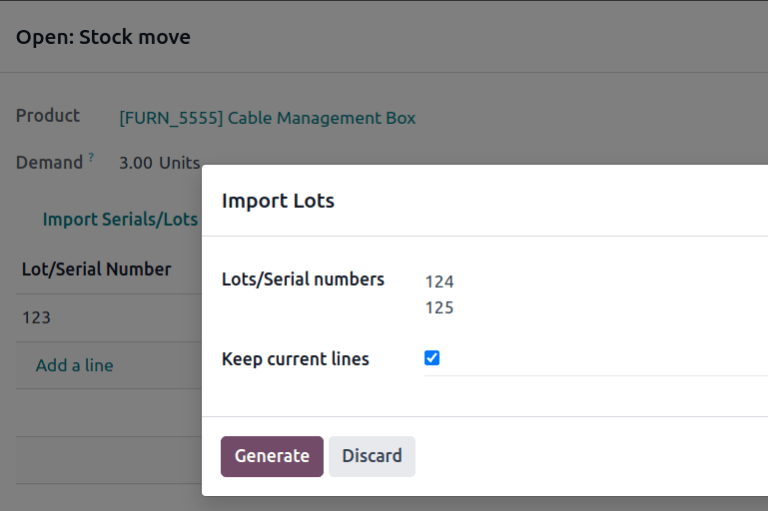Click the Generate button
This screenshot has height=511, width=768.
272,456
